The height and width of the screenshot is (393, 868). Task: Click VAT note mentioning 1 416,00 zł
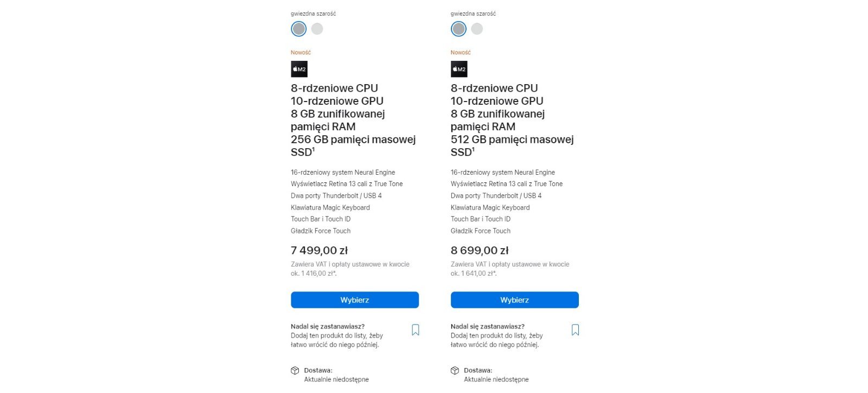350,269
